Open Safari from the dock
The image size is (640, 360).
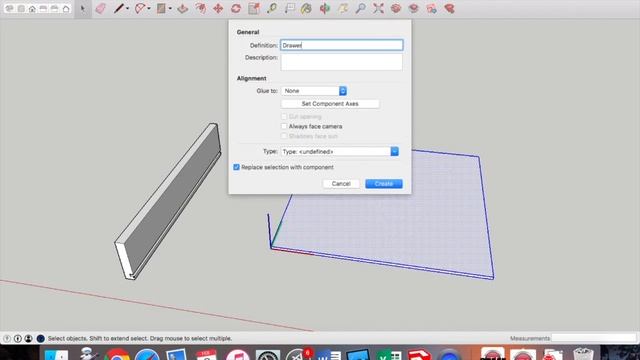147,354
